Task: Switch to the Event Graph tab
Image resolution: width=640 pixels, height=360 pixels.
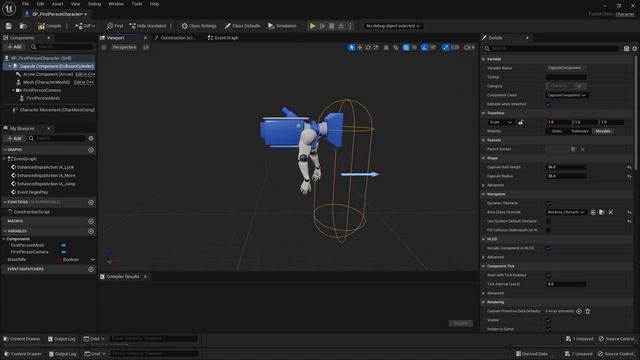Action: (223, 38)
